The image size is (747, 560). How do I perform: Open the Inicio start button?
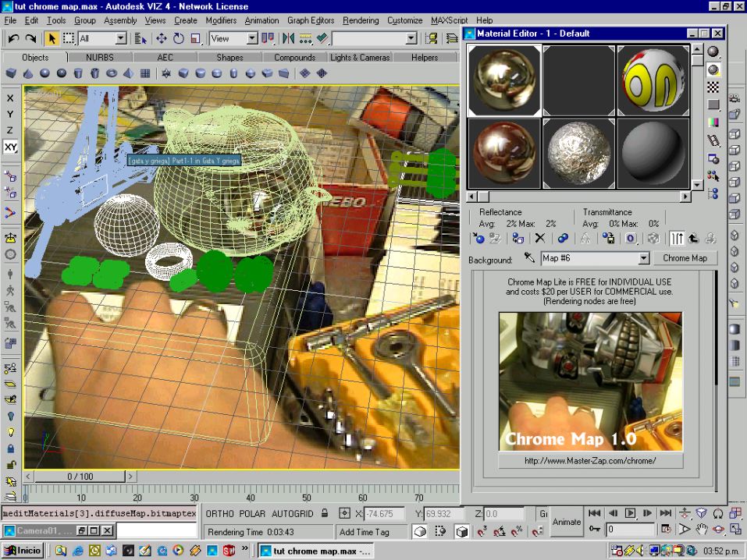tap(23, 551)
